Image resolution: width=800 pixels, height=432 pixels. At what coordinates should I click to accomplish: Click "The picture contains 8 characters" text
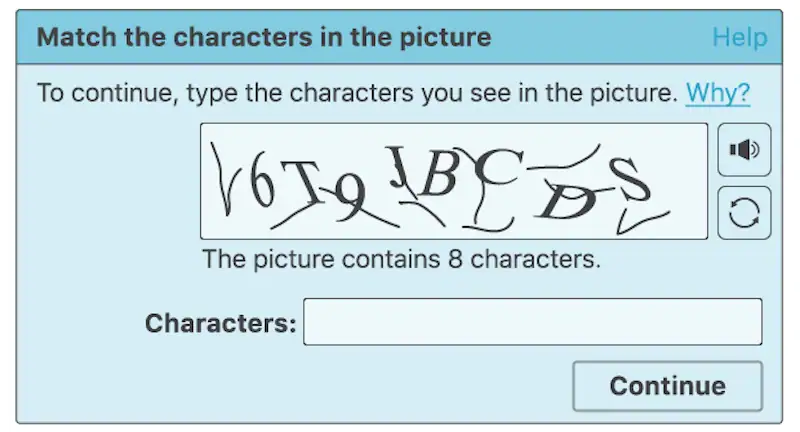(401, 260)
